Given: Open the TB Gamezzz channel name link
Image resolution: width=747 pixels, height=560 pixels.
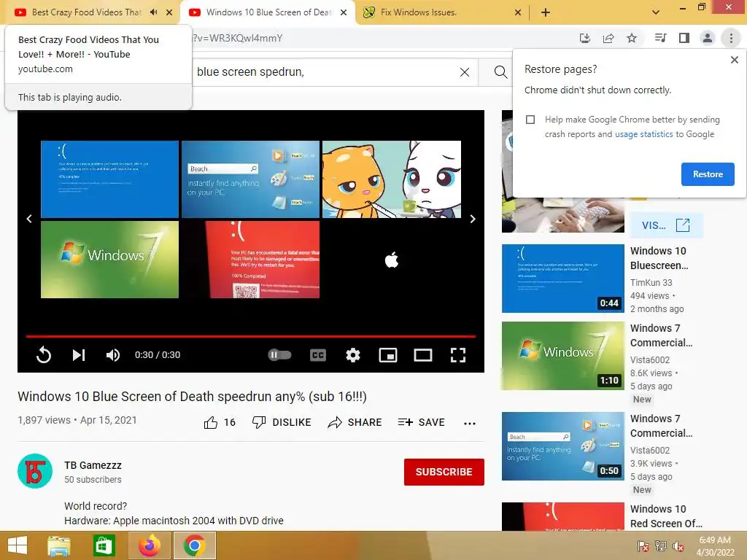Looking at the screenshot, I should [x=93, y=465].
